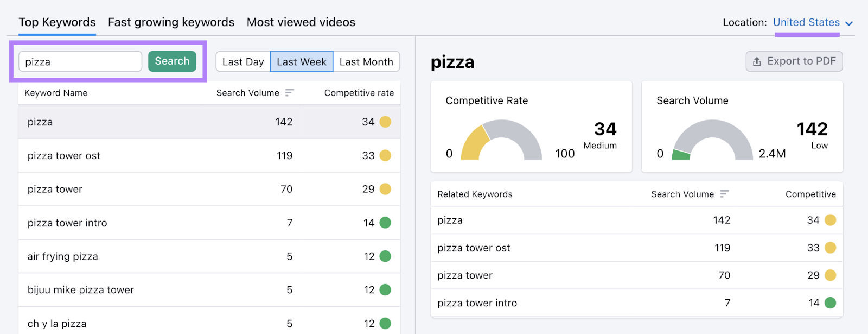Image resolution: width=868 pixels, height=334 pixels.
Task: Click yellow indicator dot in left pizza row
Action: pyautogui.click(x=385, y=122)
